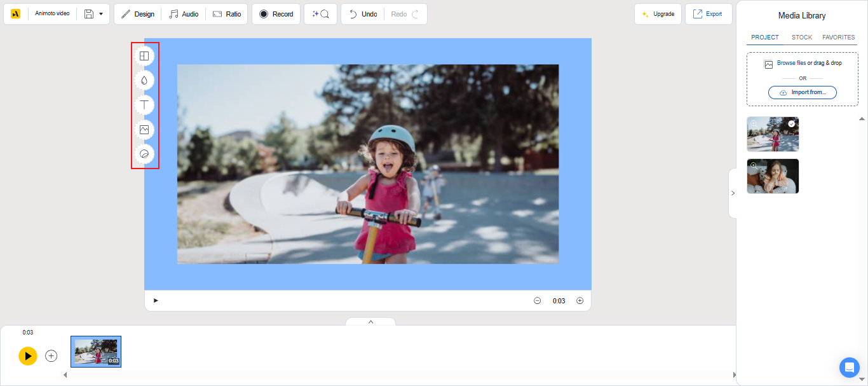Switch to the FAVORITES tab

tap(839, 38)
